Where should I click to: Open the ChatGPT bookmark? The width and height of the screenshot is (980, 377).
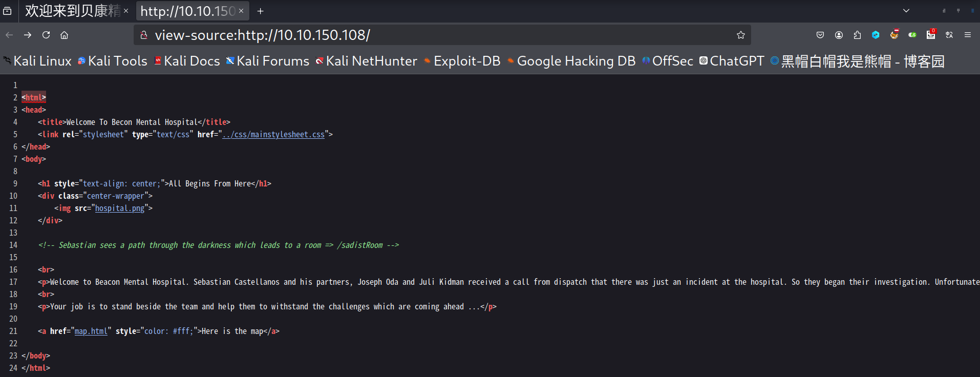[x=732, y=61]
